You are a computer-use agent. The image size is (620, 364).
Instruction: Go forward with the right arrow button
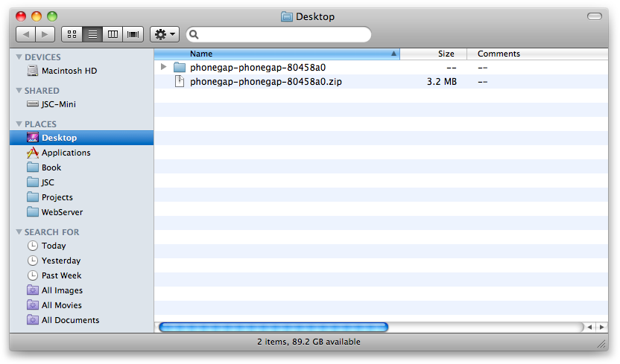pos(45,34)
